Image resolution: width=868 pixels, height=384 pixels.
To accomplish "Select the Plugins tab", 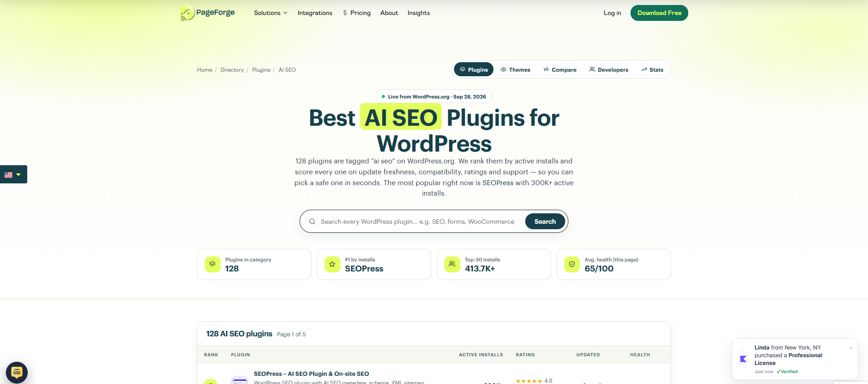I will (474, 69).
